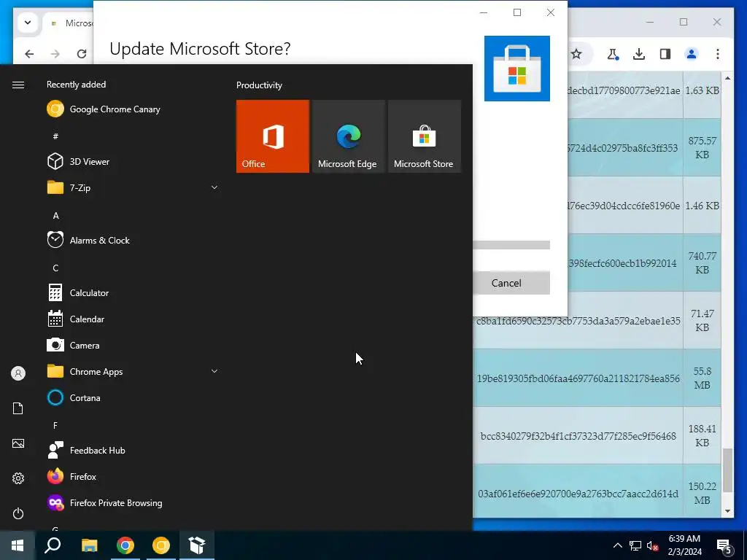This screenshot has width=747, height=560.
Task: Click Chrome back navigation arrow
Action: pyautogui.click(x=29, y=54)
